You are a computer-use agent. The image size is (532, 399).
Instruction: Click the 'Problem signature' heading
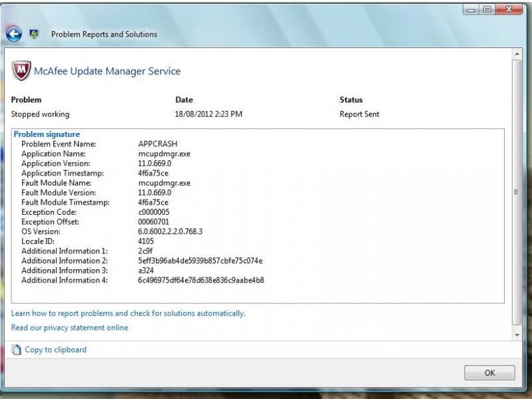pyautogui.click(x=47, y=134)
